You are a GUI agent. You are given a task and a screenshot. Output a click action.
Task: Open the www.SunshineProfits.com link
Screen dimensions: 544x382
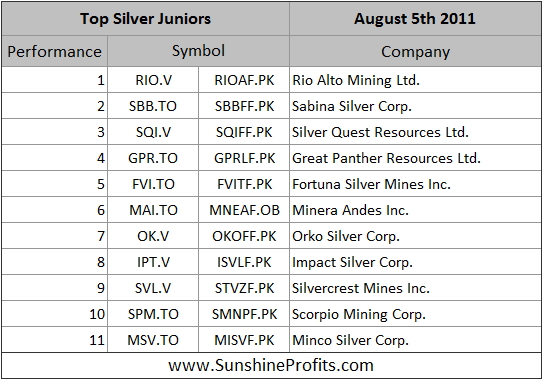pos(271,365)
